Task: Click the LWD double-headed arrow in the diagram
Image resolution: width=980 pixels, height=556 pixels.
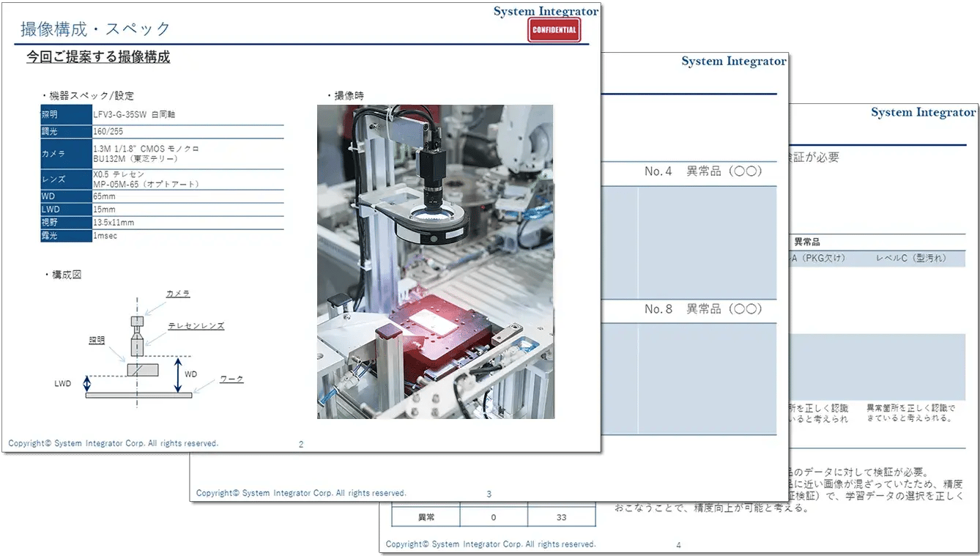Action: point(87,383)
